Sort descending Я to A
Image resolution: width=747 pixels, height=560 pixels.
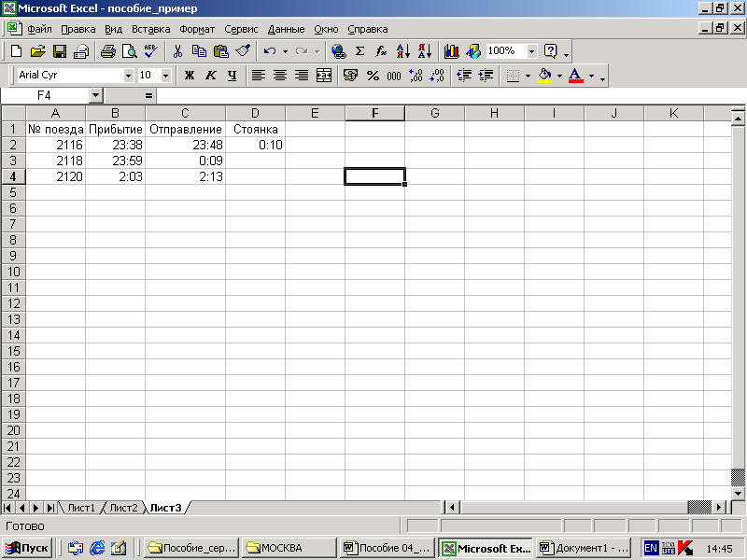click(x=425, y=51)
